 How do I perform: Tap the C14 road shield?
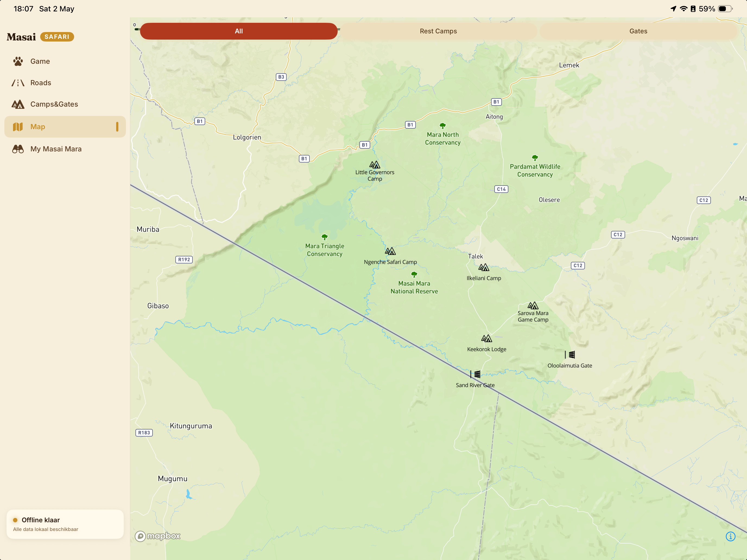point(501,189)
